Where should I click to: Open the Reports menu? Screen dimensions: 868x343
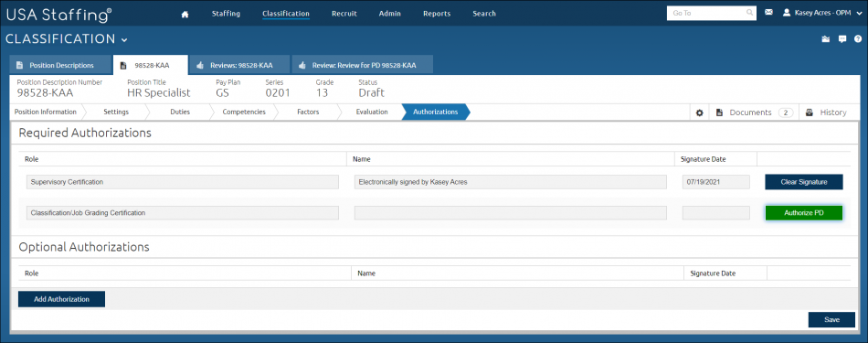[x=437, y=14]
